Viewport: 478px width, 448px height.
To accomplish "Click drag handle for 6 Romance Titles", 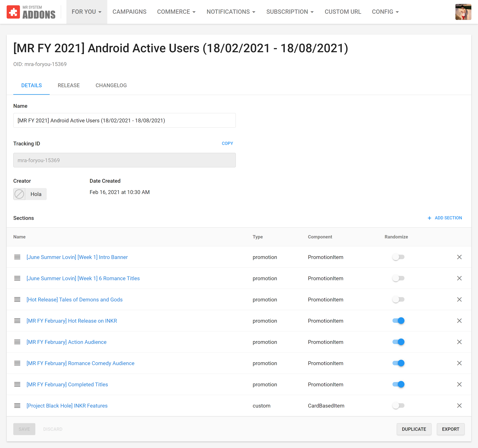I will click(17, 278).
